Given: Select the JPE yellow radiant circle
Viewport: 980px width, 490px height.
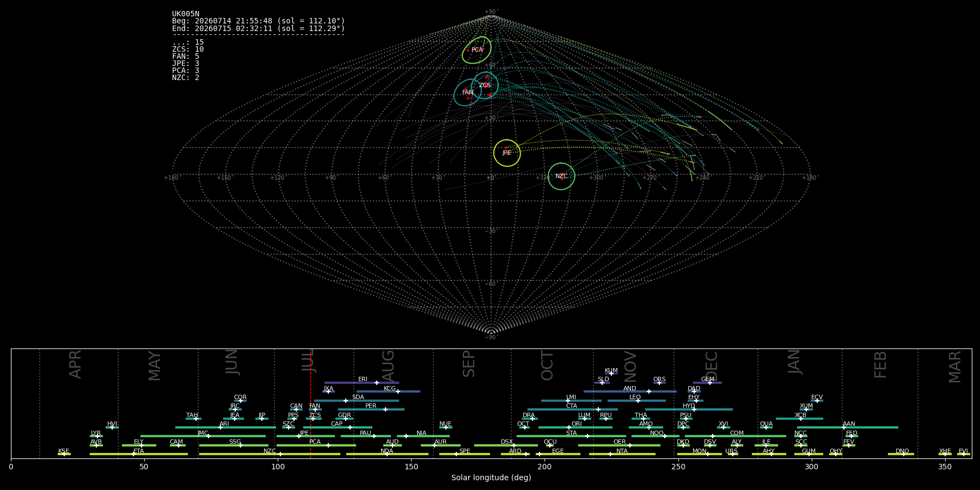Looking at the screenshot, I should [x=507, y=153].
